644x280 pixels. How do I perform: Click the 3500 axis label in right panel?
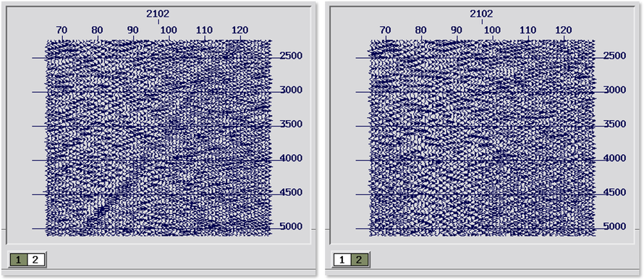(614, 124)
